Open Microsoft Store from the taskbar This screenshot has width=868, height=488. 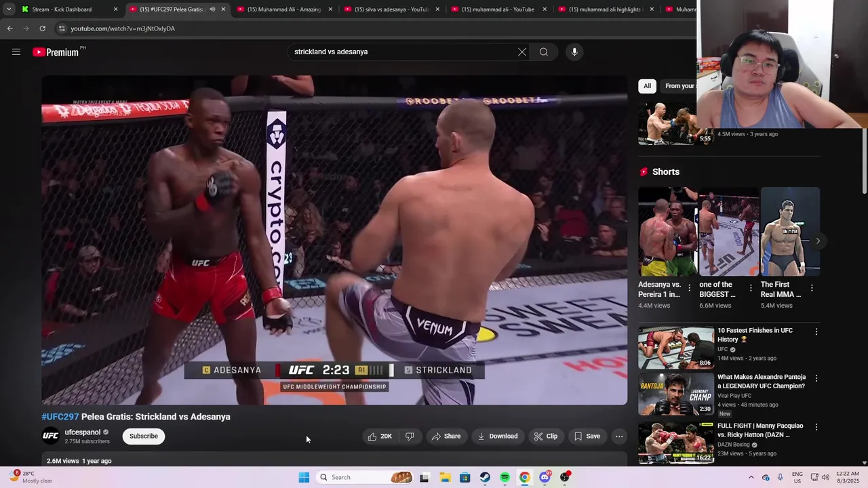click(465, 477)
